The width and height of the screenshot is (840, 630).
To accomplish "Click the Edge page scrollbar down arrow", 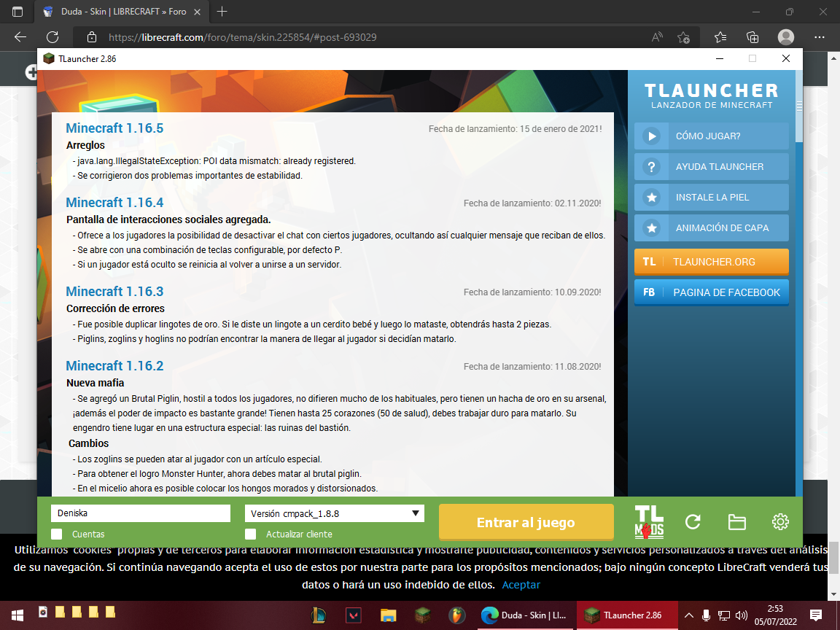I will tap(833, 594).
